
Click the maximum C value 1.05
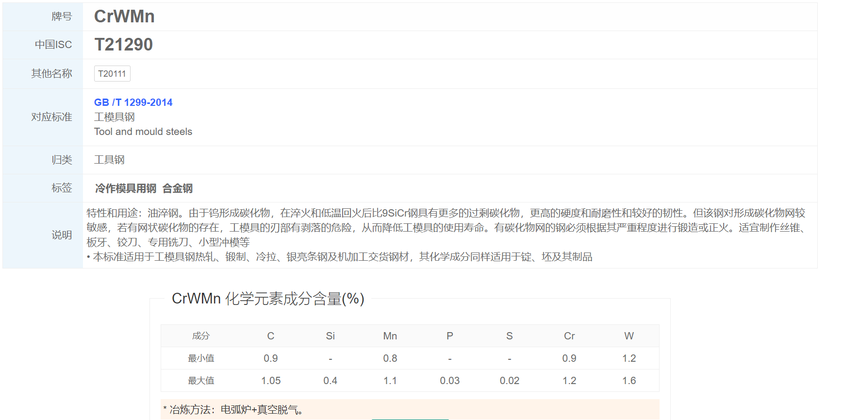pos(270,381)
